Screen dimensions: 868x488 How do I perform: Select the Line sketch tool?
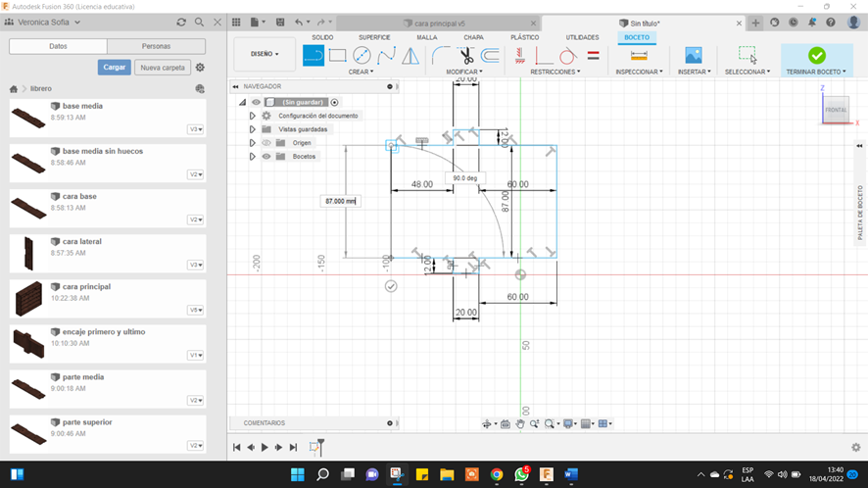coord(313,56)
